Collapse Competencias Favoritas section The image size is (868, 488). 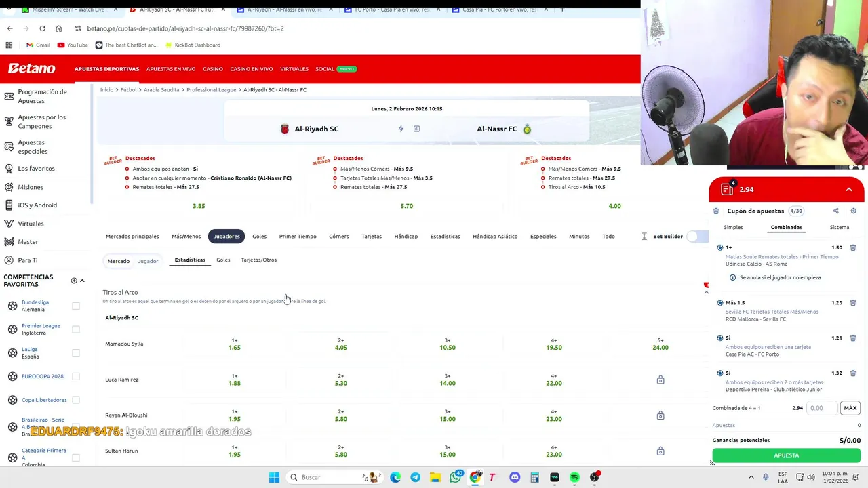82,281
